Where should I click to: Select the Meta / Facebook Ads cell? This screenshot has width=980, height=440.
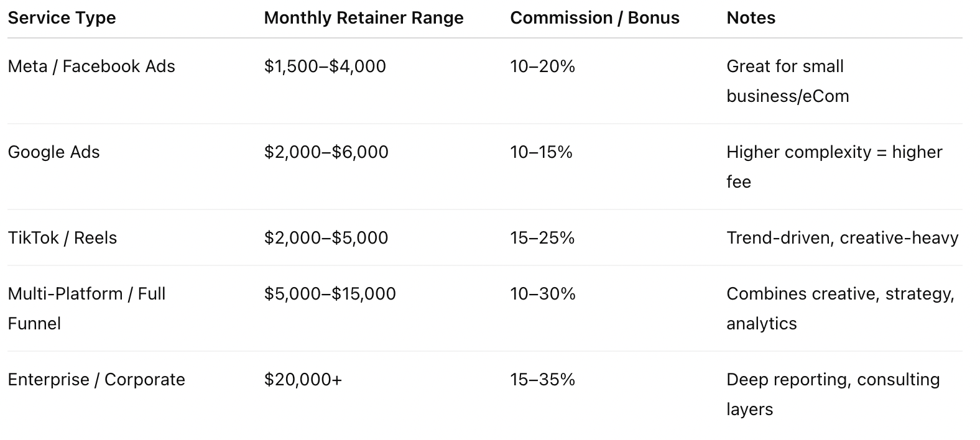91,66
